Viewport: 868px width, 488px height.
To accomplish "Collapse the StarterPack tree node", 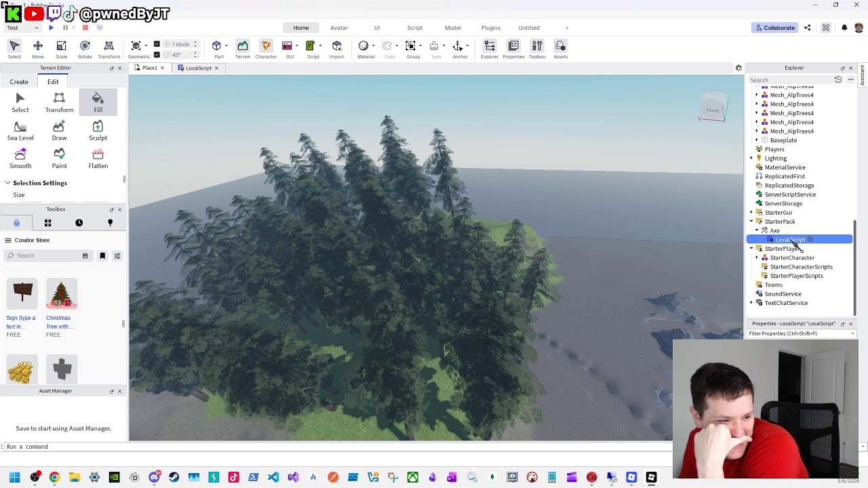I will (751, 222).
